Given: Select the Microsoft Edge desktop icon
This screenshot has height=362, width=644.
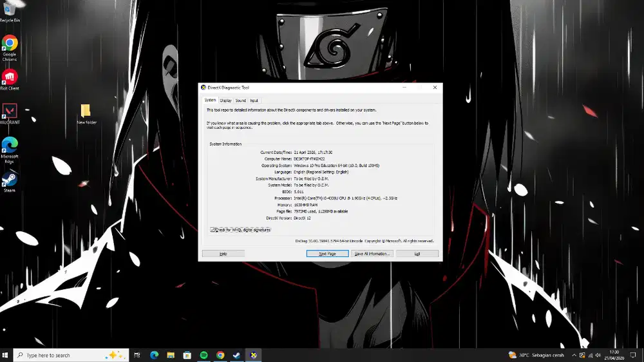Looking at the screenshot, I should click(x=10, y=150).
